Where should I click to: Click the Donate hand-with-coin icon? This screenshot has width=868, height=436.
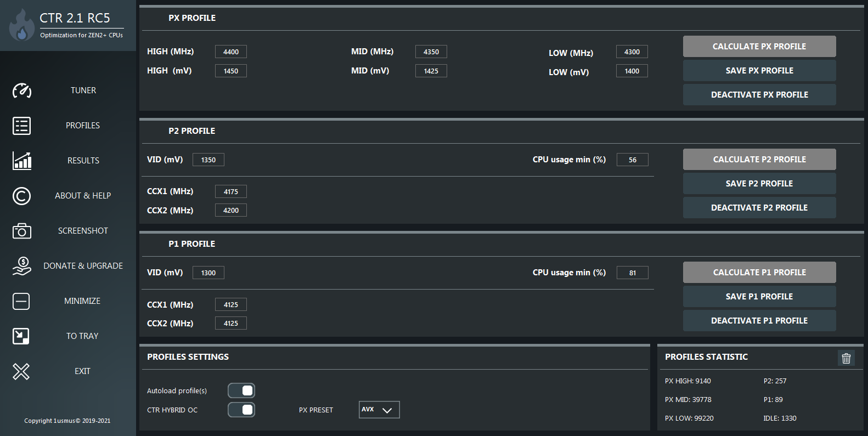[22, 266]
